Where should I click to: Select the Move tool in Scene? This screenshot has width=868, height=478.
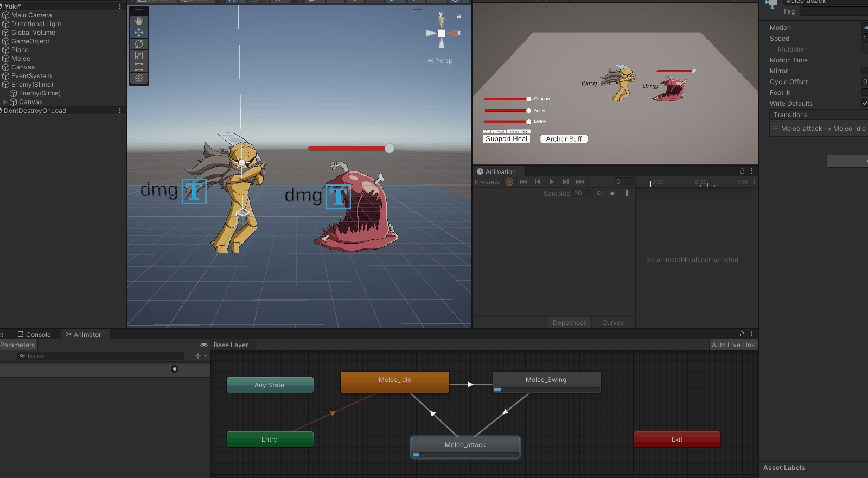tap(139, 33)
